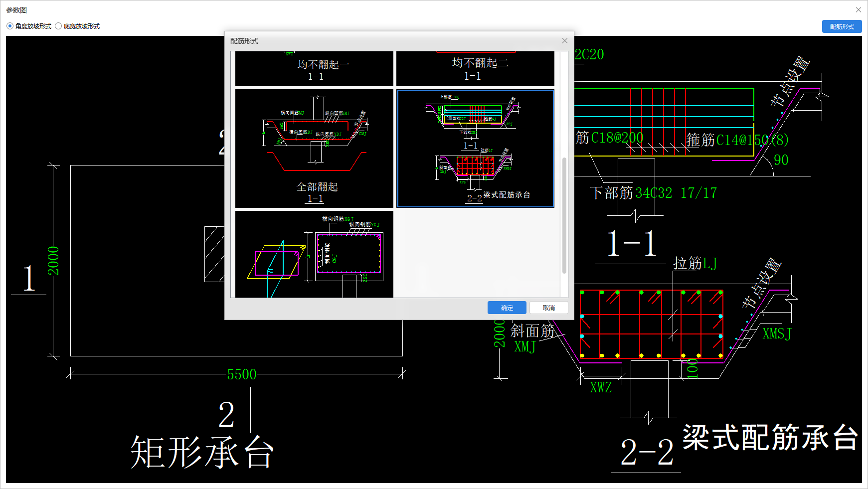Choose the 均不翻起二 reinforcement thumbnail
868x489 pixels.
[475, 69]
